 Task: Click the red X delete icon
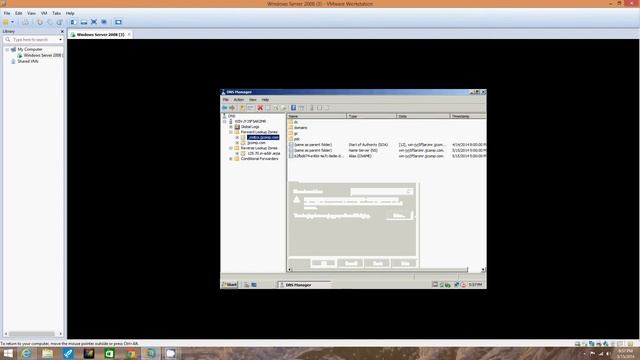point(260,108)
